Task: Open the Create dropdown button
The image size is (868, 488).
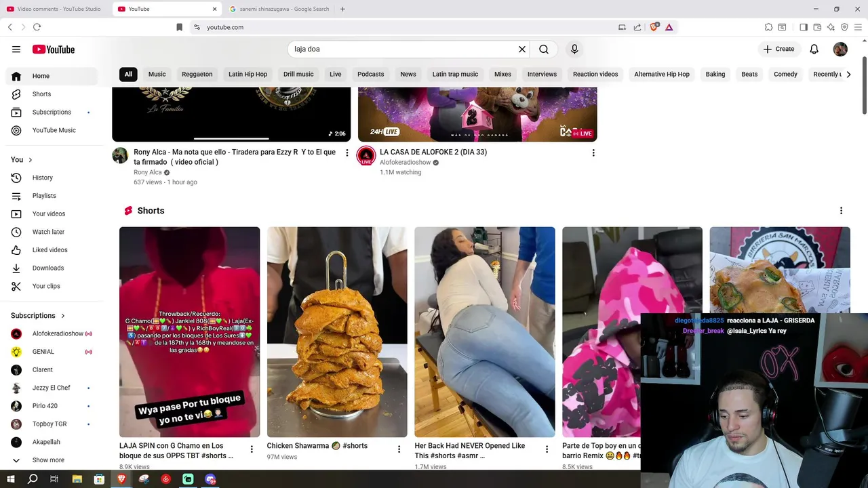Action: pos(778,49)
